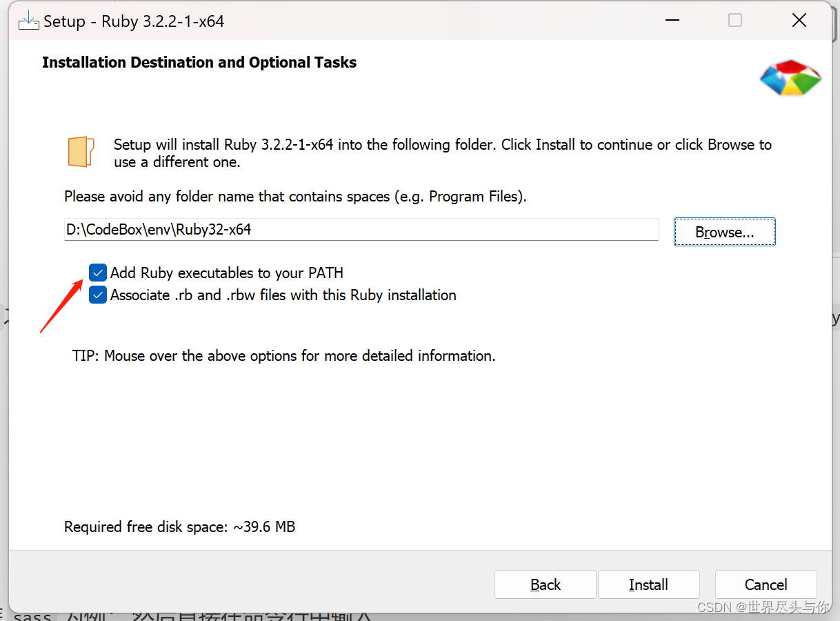This screenshot has width=840, height=621.
Task: Click 'Please avoid any folder name' warning text
Action: [x=295, y=197]
